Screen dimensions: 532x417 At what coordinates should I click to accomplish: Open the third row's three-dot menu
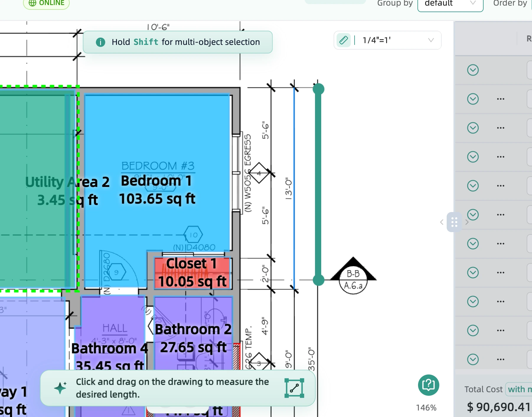[x=500, y=128]
